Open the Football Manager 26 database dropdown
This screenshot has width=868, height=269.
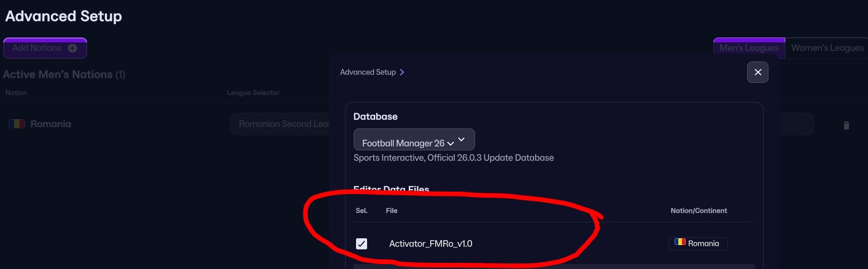click(x=414, y=140)
